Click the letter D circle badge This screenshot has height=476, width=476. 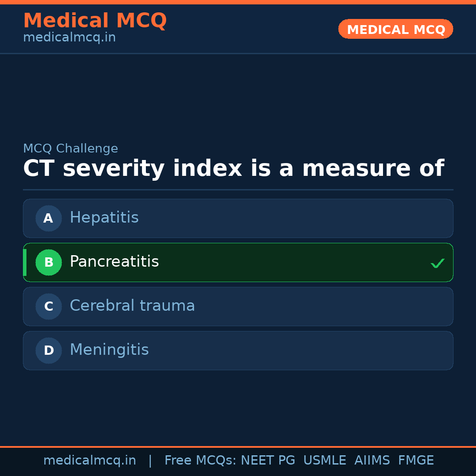tap(48, 350)
